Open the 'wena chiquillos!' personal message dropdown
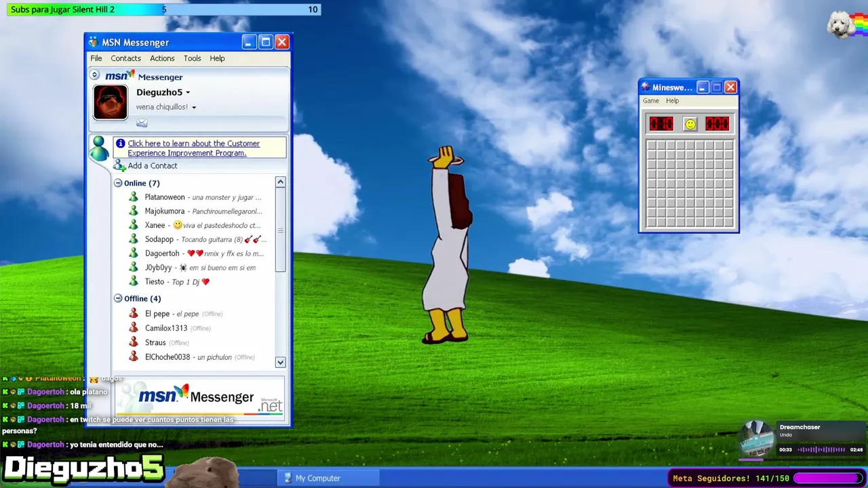This screenshot has height=488, width=868. [x=194, y=108]
